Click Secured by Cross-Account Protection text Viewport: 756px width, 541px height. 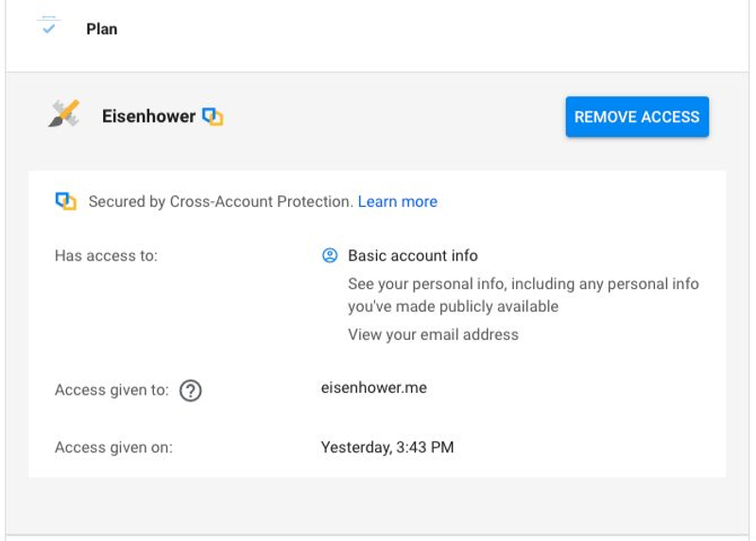221,201
